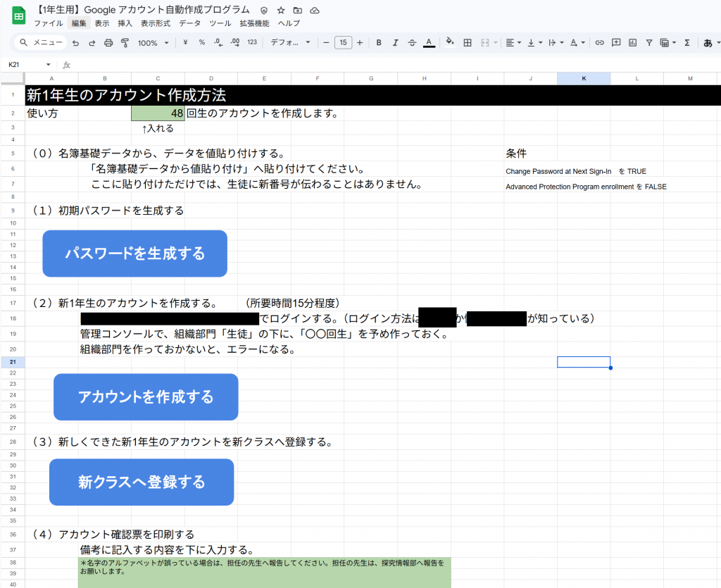Screen dimensions: 721x588
Task: Click the font size input field
Action: point(343,43)
